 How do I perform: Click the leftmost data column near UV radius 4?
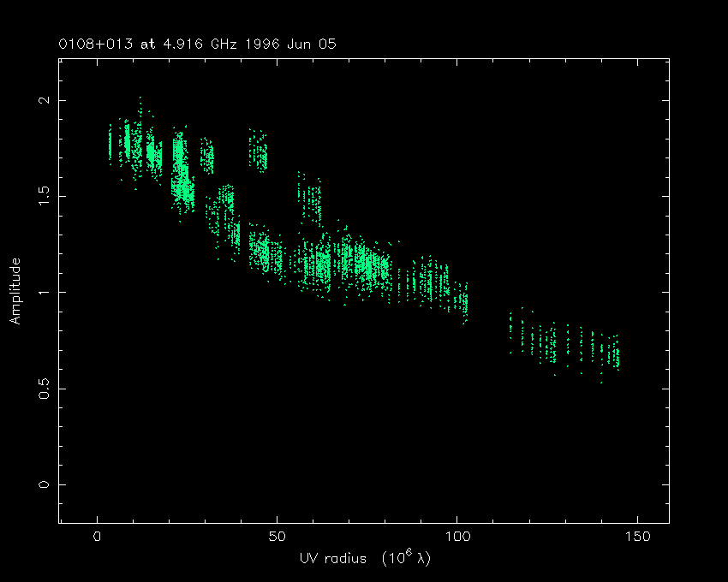110,142
